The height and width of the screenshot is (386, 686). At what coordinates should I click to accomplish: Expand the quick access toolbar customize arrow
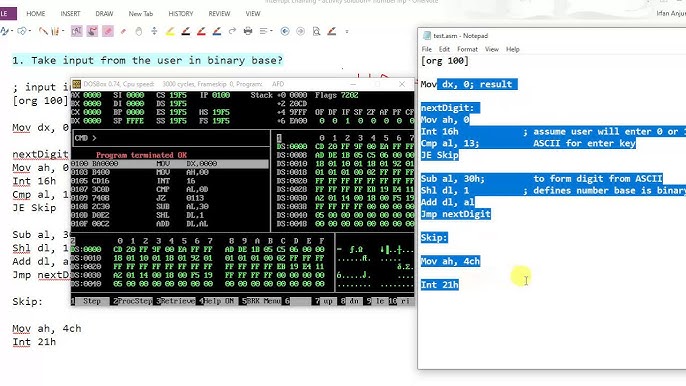coord(347,32)
